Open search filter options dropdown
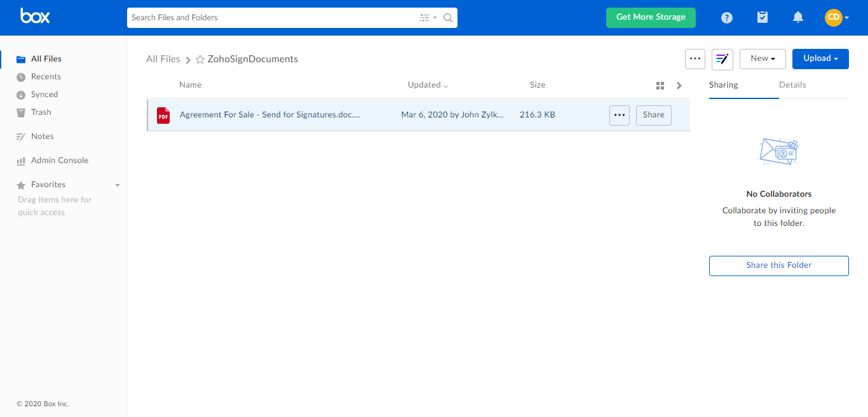The width and height of the screenshot is (868, 417). (428, 18)
